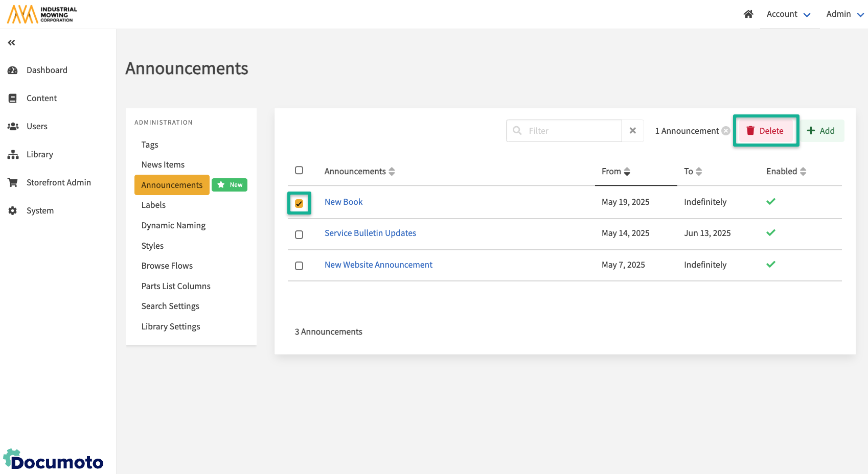The image size is (868, 474).
Task: Go to Storefront Admin cart icon
Action: 13,182
